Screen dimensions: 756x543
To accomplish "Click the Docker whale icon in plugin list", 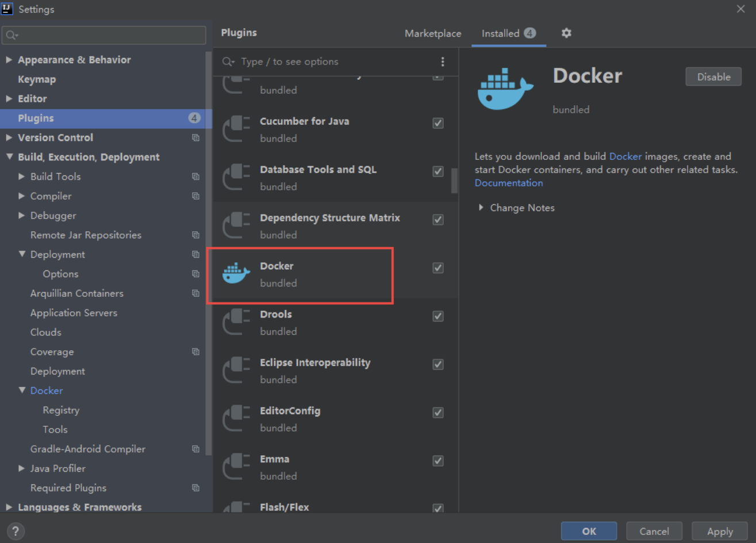I will click(236, 273).
